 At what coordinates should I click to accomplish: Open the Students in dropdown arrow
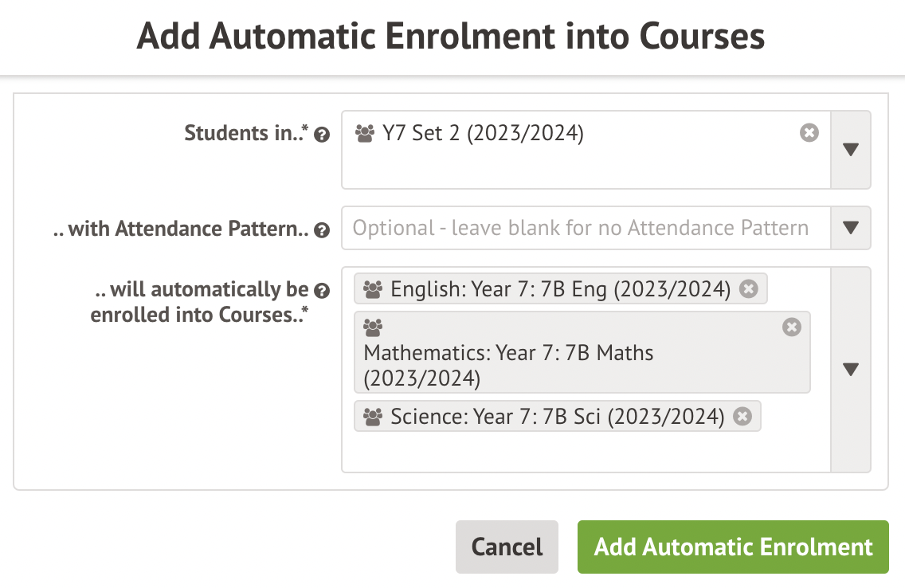(x=850, y=150)
